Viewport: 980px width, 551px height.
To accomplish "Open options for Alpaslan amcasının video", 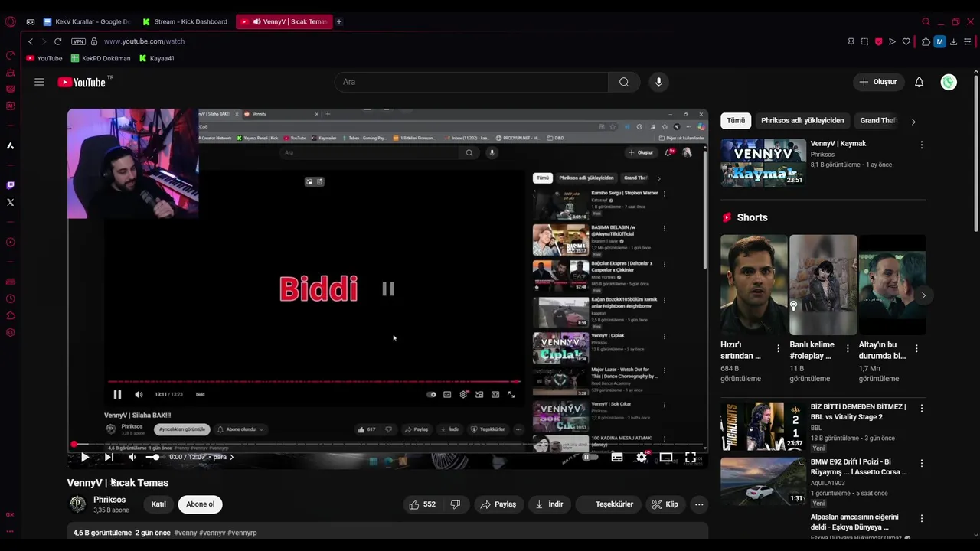I will (x=921, y=518).
